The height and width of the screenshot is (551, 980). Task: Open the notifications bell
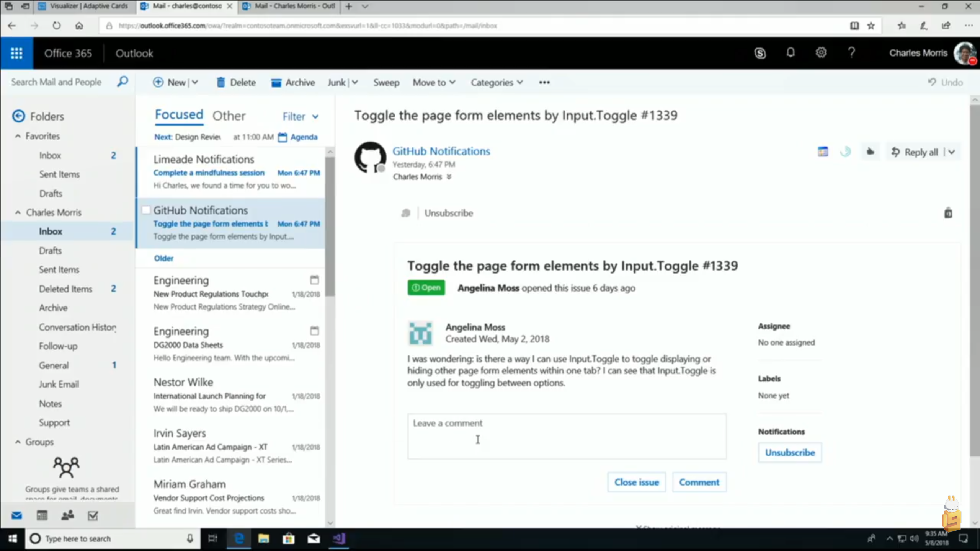click(791, 53)
